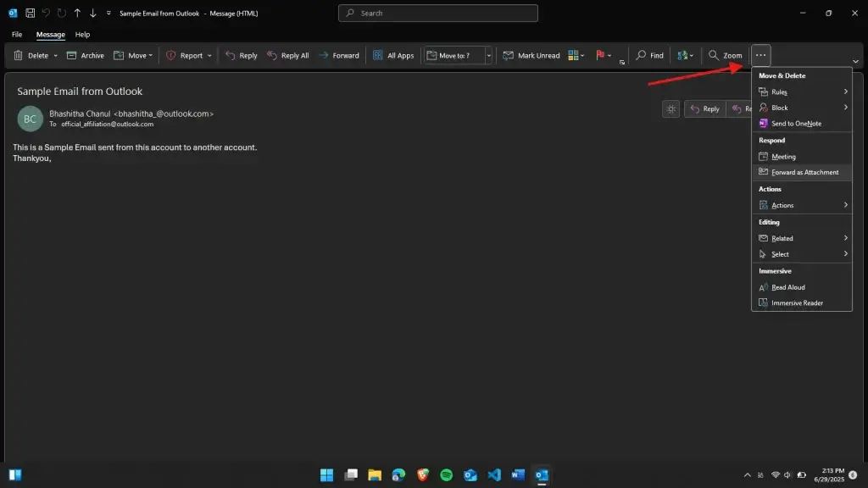Click Reply in the ribbon
The width and height of the screenshot is (868, 488).
pyautogui.click(x=242, y=55)
